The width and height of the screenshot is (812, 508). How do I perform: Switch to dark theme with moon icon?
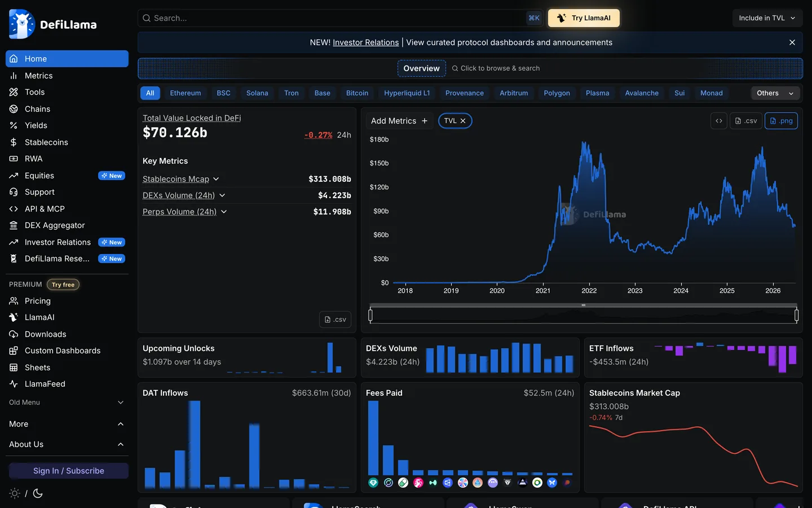pos(38,493)
